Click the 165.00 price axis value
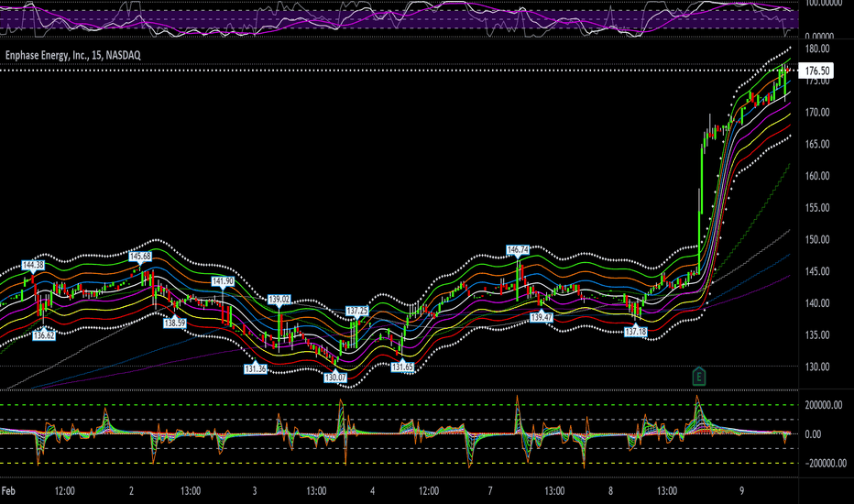Image resolution: width=854 pixels, height=504 pixels. click(x=817, y=145)
